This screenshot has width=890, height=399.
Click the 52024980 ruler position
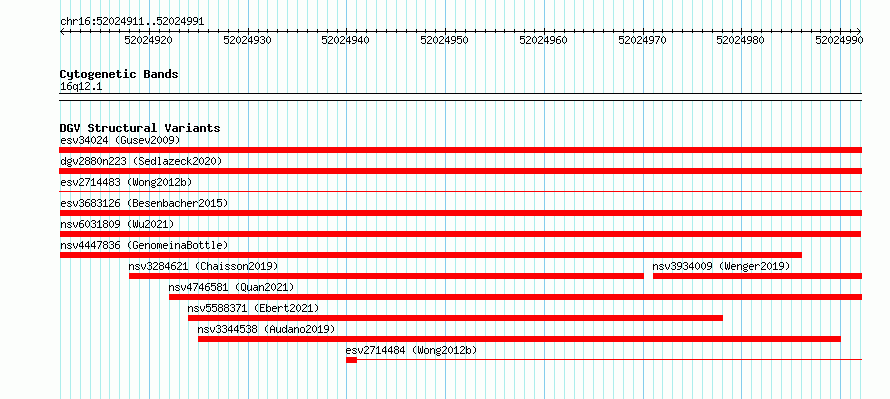[741, 40]
